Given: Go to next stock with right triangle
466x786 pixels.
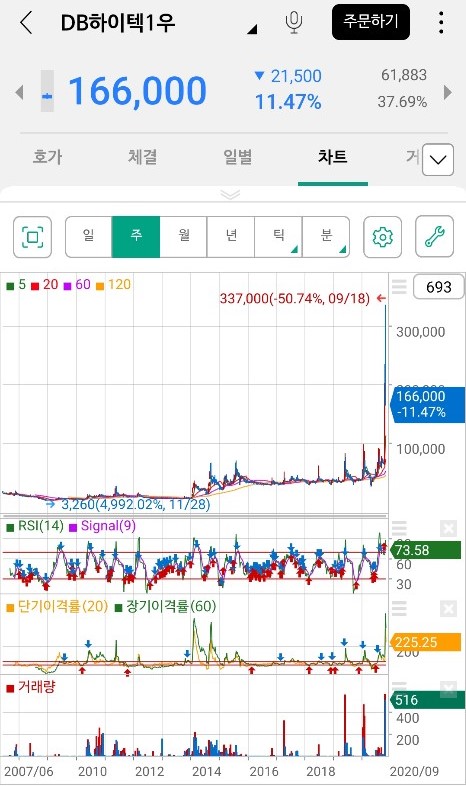Looking at the screenshot, I should (x=448, y=92).
